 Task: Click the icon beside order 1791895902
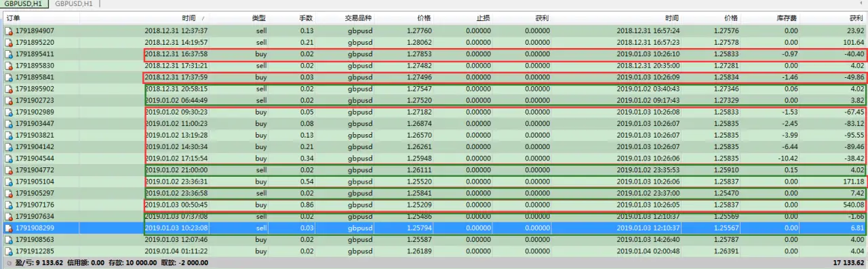[9, 89]
